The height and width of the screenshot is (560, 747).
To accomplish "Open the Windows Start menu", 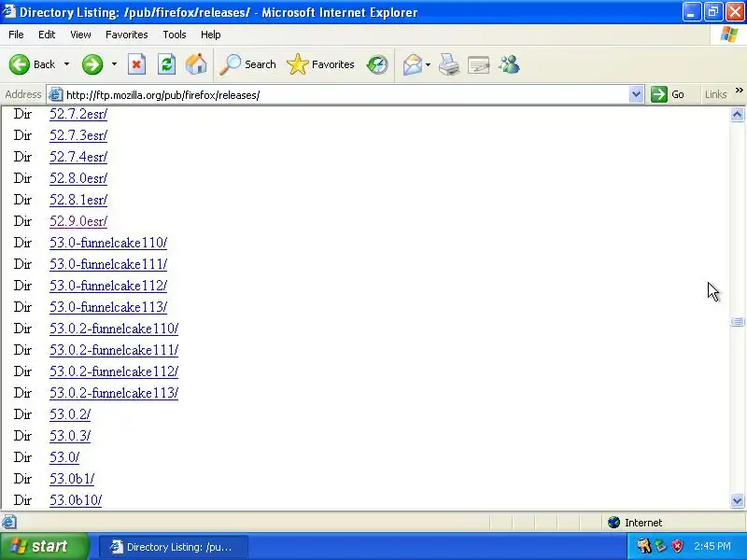I will click(45, 546).
